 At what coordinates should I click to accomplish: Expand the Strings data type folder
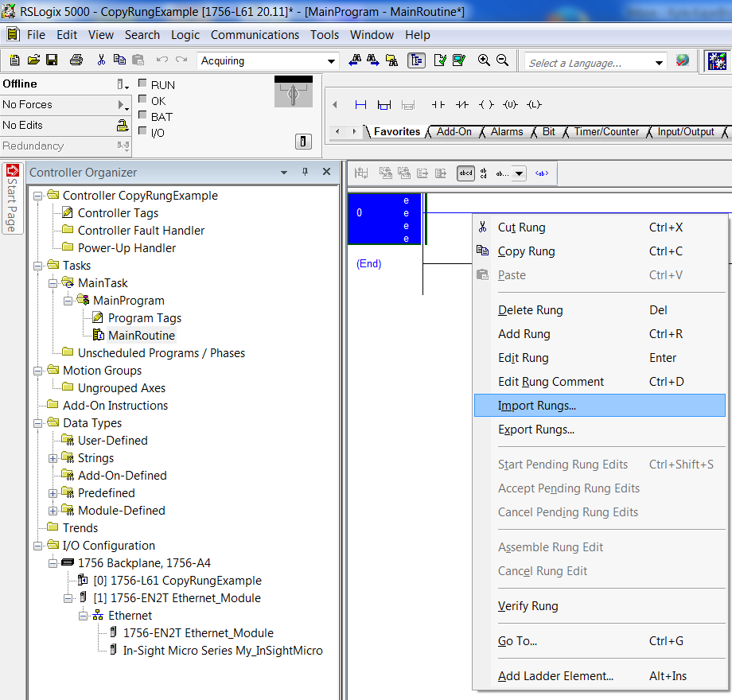pyautogui.click(x=53, y=458)
